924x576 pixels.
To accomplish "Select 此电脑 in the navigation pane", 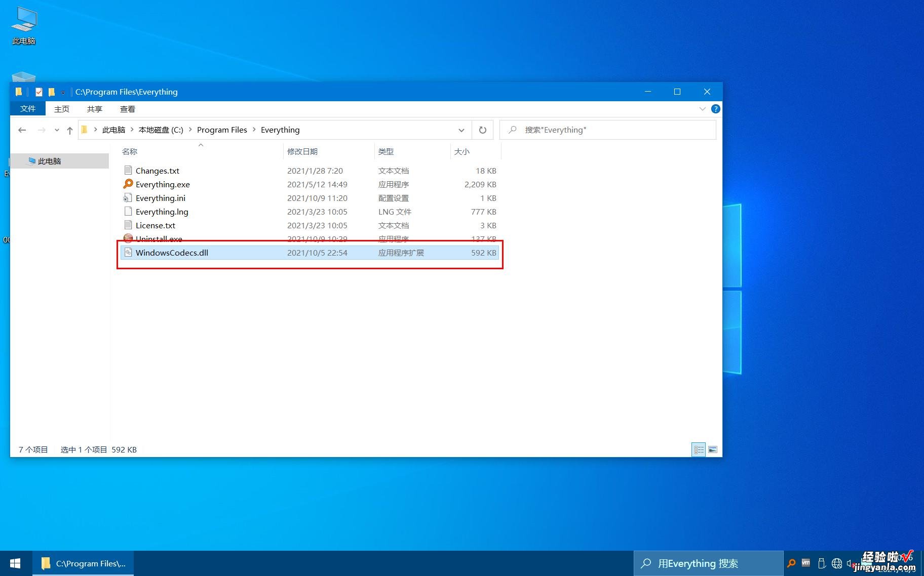I will pos(60,161).
